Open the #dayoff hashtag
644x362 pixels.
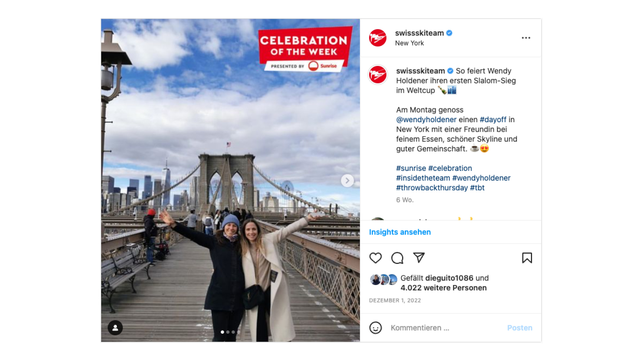click(x=493, y=120)
